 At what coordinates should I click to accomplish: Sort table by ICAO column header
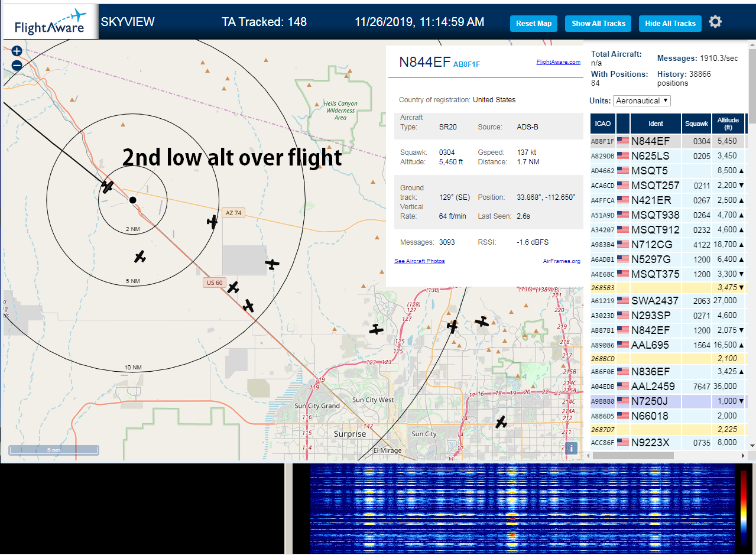[x=603, y=124]
